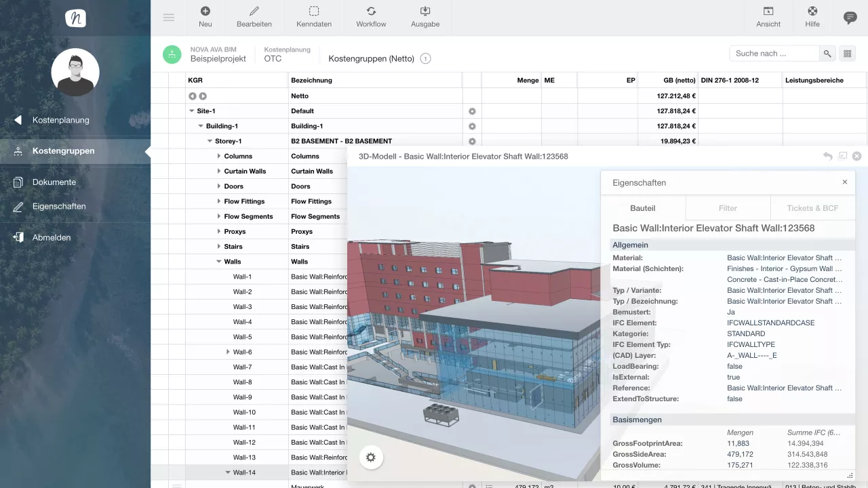
Task: Click the gear icon inside the 3D viewer
Action: pyautogui.click(x=371, y=457)
